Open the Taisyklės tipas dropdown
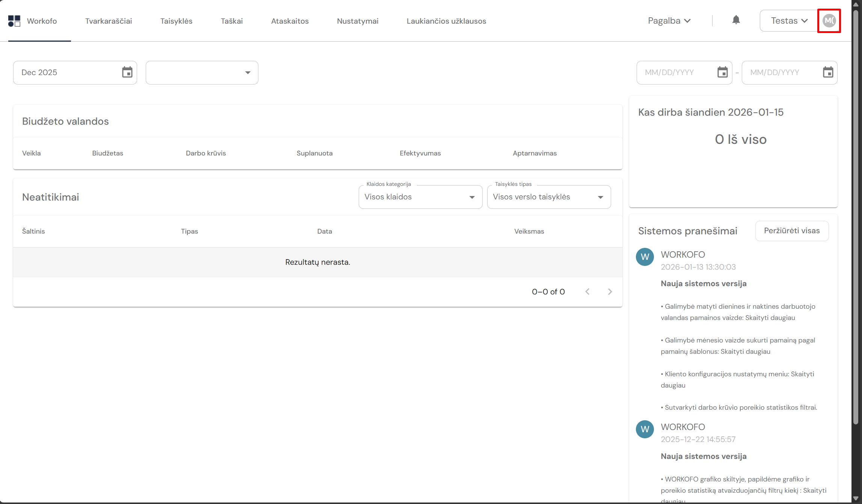Image resolution: width=862 pixels, height=504 pixels. click(548, 197)
